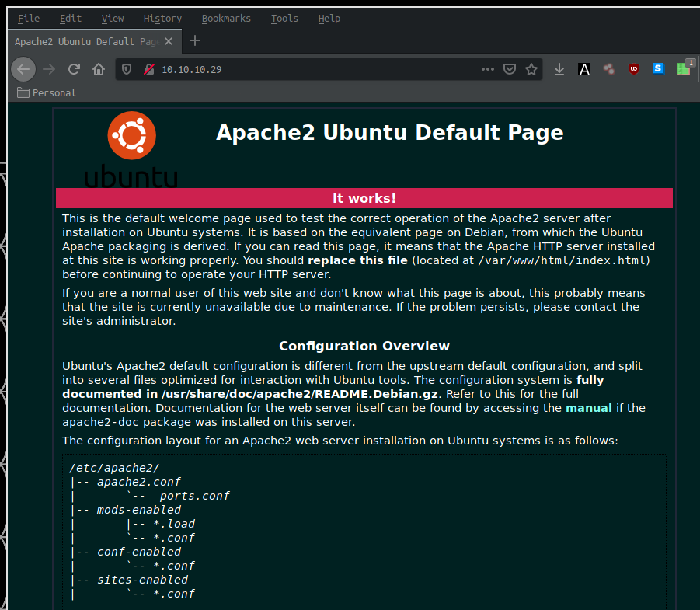Open the Bookmarks menu
This screenshot has height=610, width=700.
(x=226, y=19)
